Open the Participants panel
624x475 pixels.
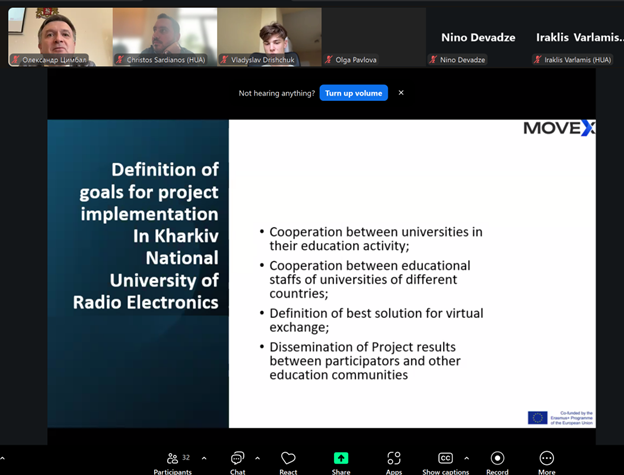(x=172, y=459)
